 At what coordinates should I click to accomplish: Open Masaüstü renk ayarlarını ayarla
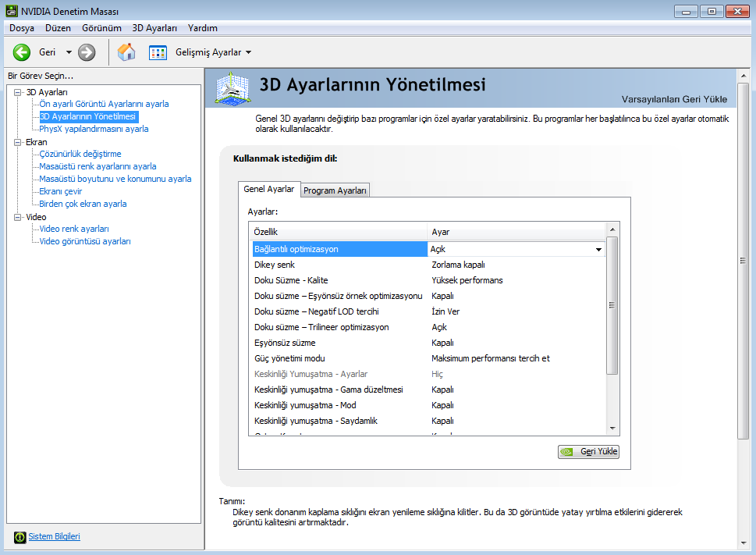point(98,166)
